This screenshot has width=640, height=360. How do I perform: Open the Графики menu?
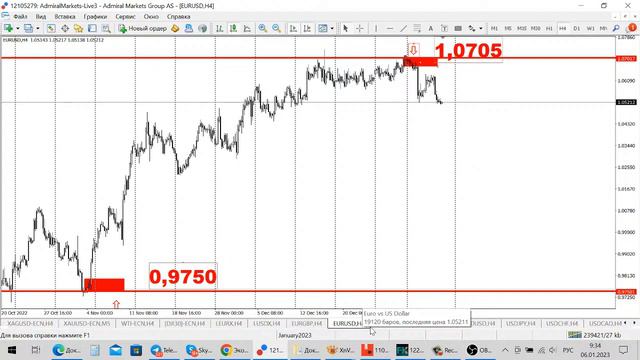coord(95,17)
